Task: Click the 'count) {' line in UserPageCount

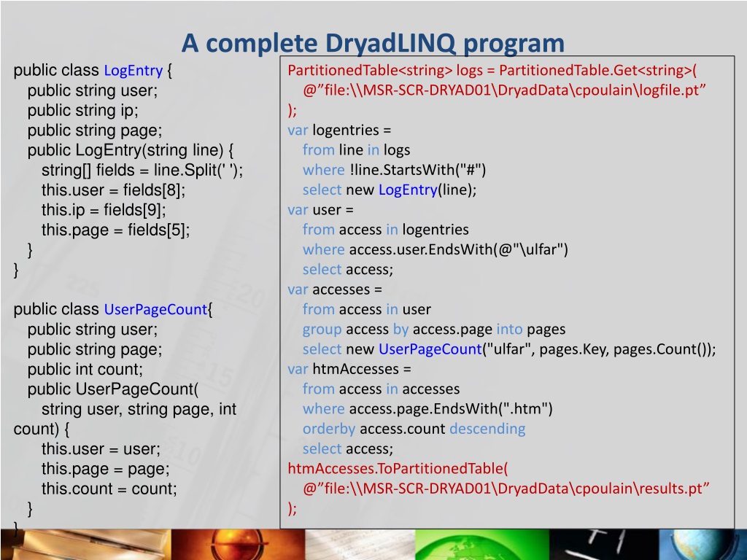Action: [42, 429]
